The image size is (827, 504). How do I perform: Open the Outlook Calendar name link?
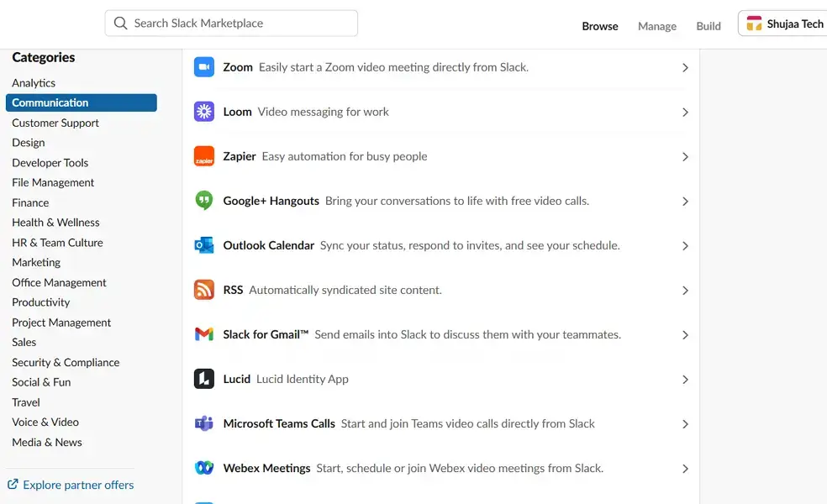pos(268,245)
